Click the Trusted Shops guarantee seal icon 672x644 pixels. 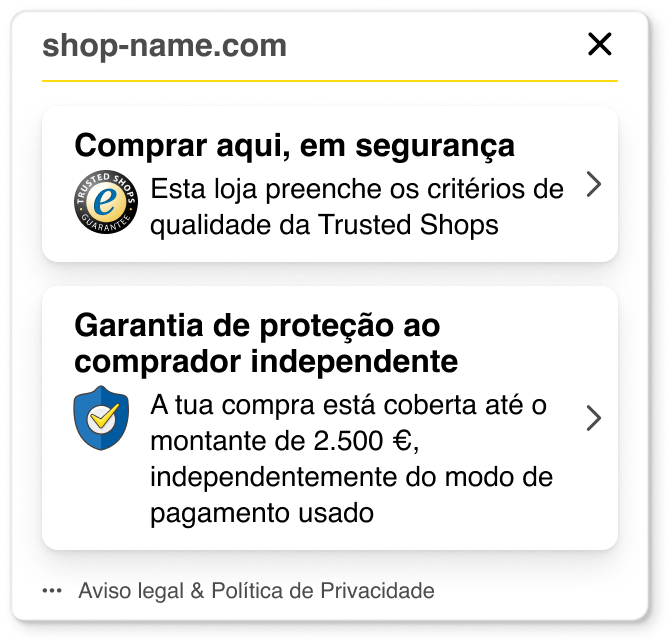106,203
